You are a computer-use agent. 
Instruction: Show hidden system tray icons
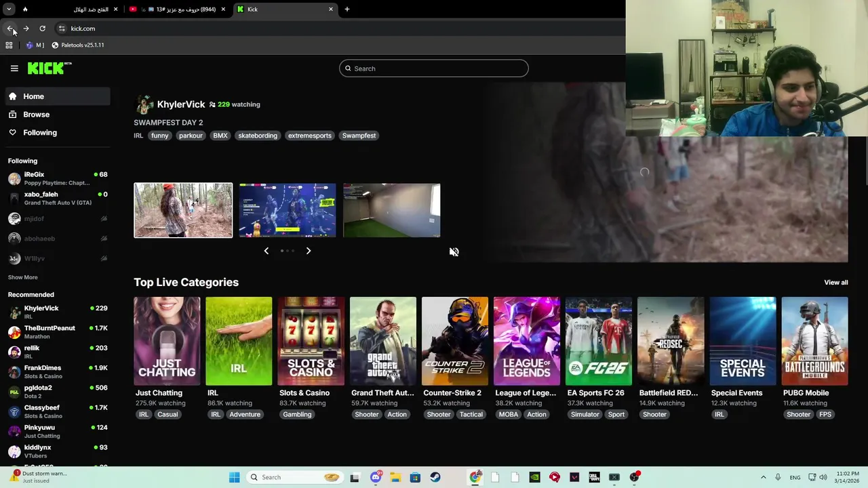[x=763, y=477]
